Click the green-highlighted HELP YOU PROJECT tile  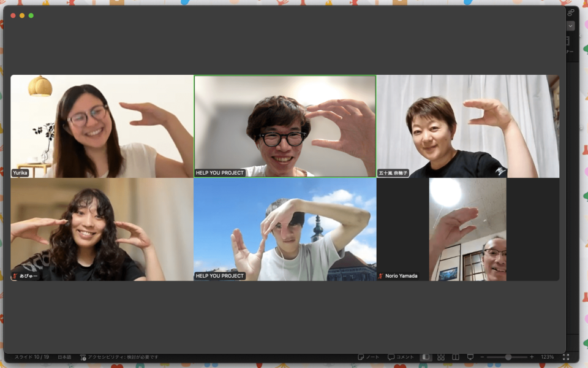(285, 126)
